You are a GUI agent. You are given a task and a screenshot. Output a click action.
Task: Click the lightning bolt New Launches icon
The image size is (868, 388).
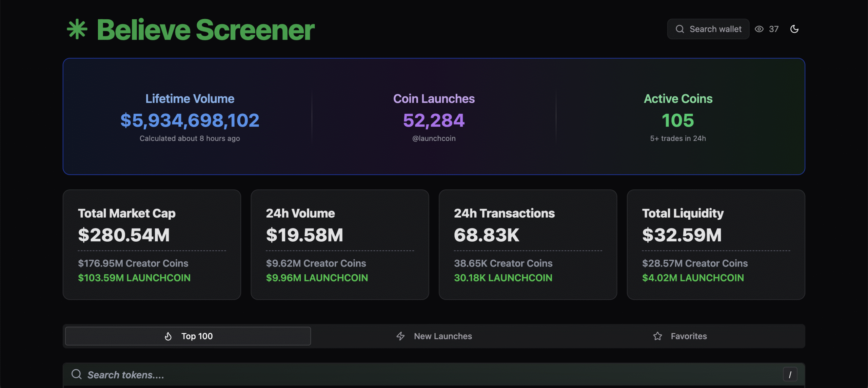pyautogui.click(x=400, y=336)
